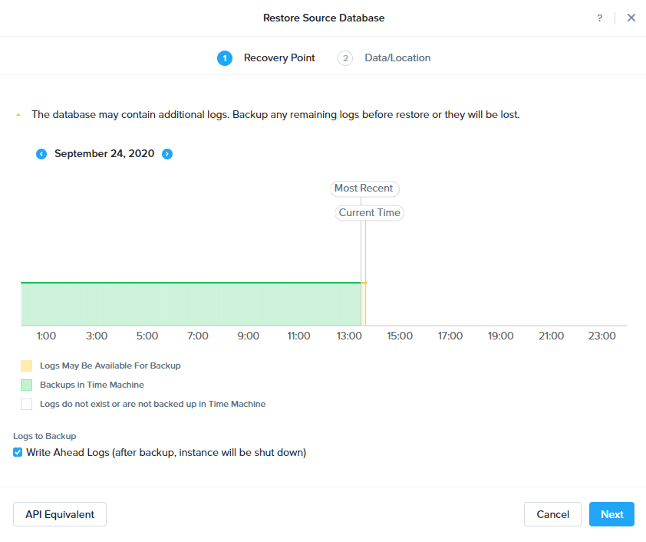Image resolution: width=646 pixels, height=542 pixels.
Task: Click the 15:00 timeline label
Action: tap(400, 336)
